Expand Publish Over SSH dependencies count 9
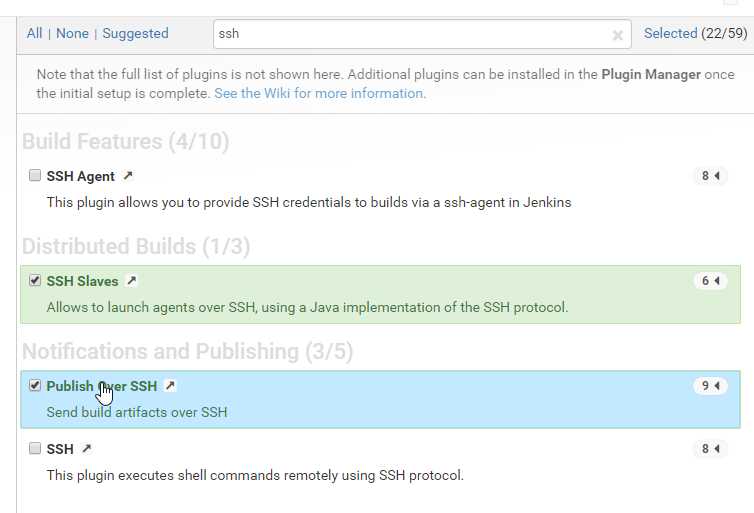This screenshot has width=754, height=513. point(710,386)
